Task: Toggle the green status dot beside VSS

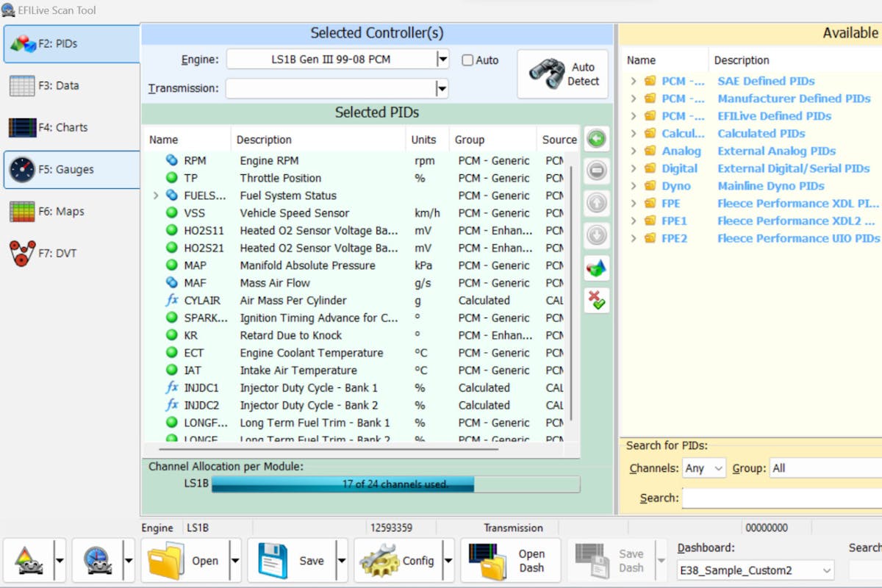Action: click(172, 213)
